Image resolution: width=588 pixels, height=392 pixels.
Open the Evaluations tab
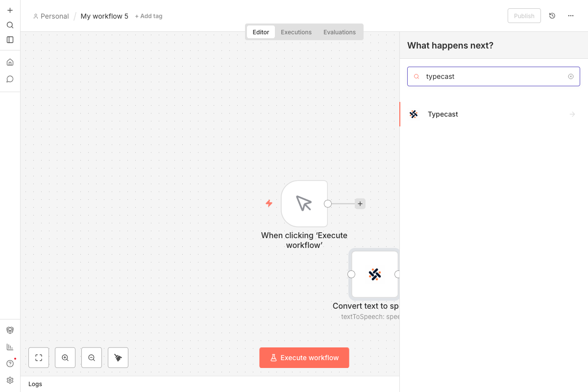(339, 32)
